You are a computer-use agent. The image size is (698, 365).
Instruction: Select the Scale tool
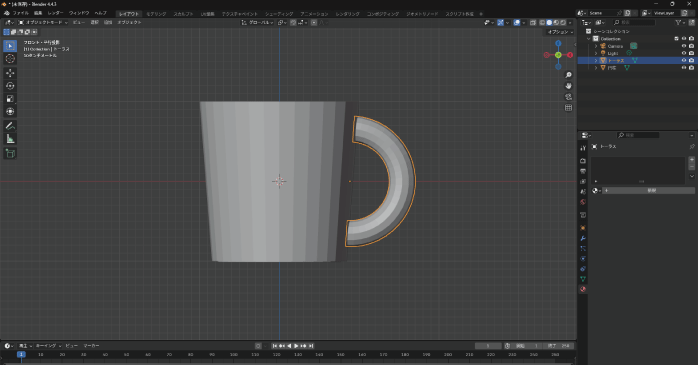point(10,99)
